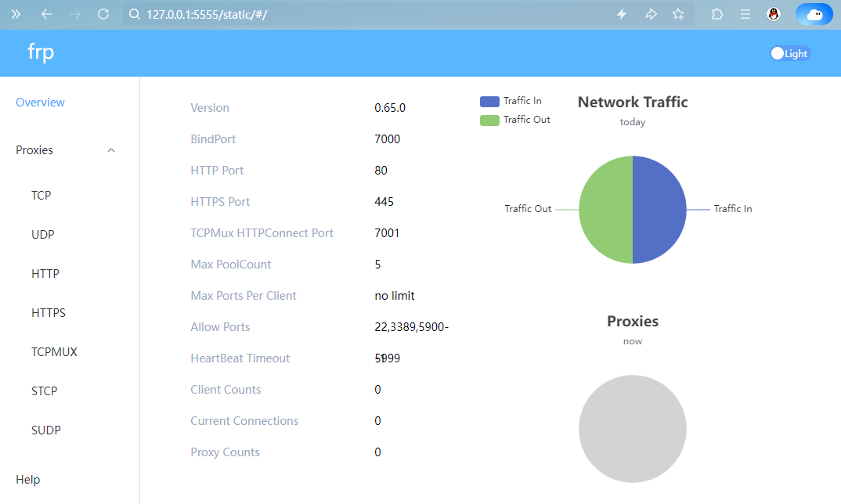
Task: Click the browser back arrow
Action: 47,14
